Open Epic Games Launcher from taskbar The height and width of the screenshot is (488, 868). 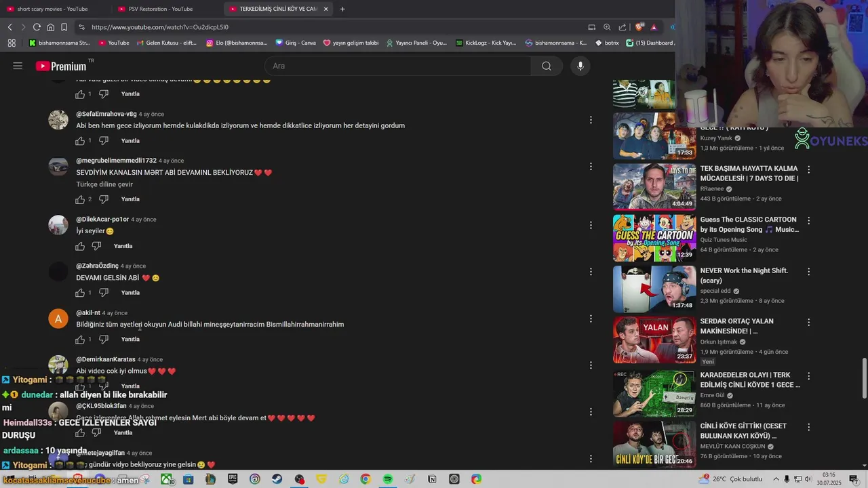(233, 479)
